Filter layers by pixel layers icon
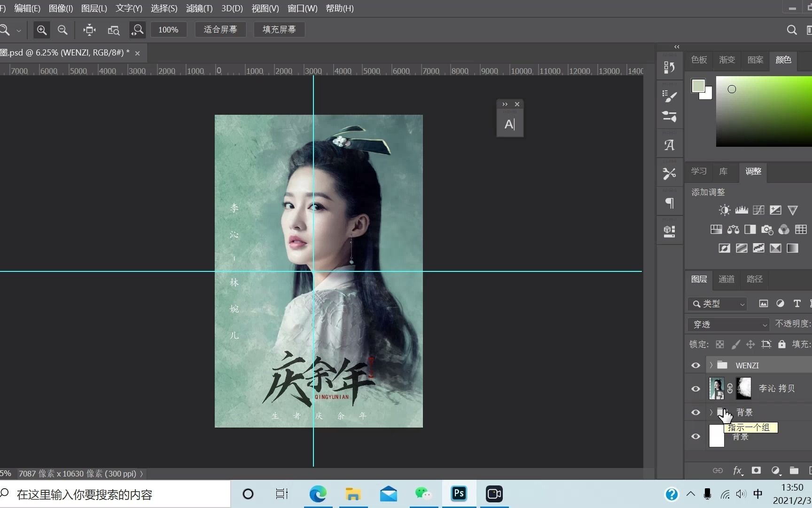The height and width of the screenshot is (508, 812). pos(764,304)
